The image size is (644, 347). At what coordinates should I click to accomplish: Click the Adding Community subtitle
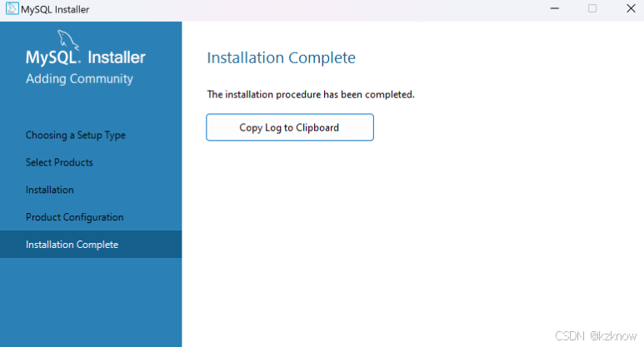point(80,79)
